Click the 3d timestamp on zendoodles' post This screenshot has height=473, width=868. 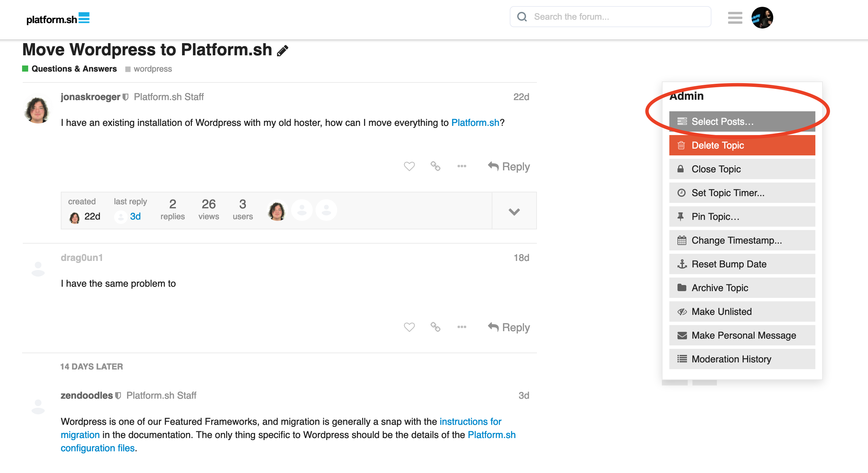(524, 396)
